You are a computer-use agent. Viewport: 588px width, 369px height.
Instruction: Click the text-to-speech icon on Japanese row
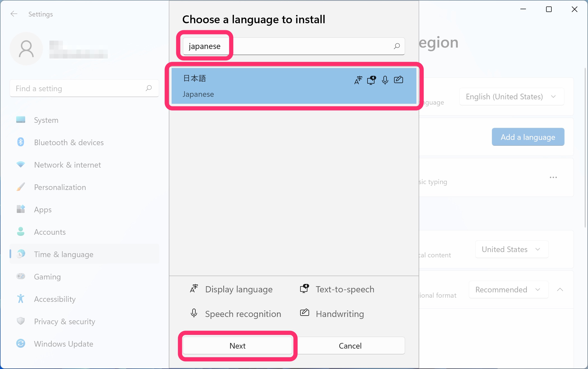371,80
